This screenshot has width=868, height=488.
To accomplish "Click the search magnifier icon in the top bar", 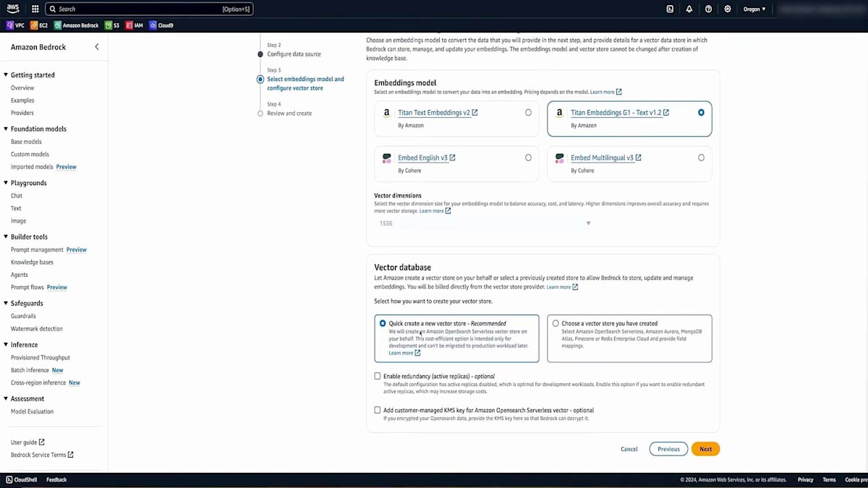I will 51,9.
